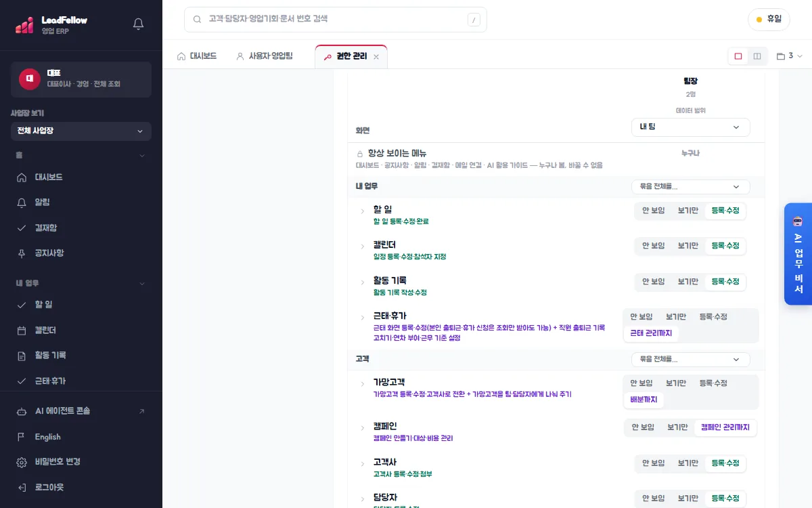
Task: Select 근태 관리까지 for 근태·휴가
Action: tap(651, 333)
